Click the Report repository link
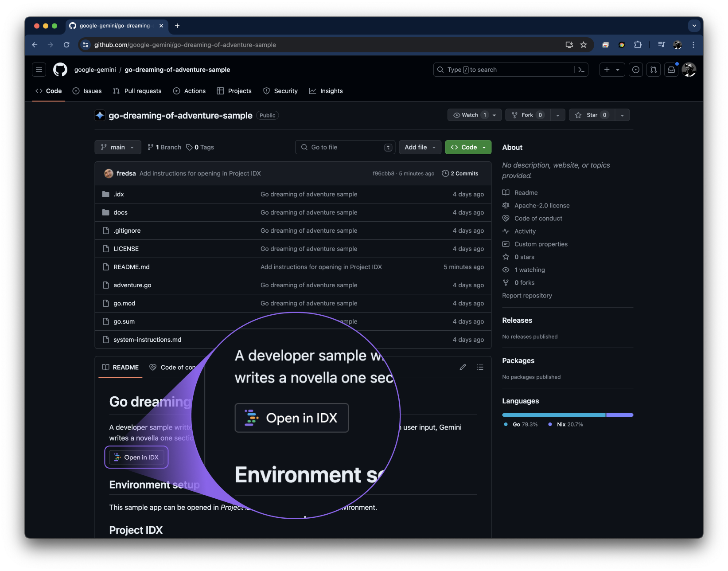The height and width of the screenshot is (571, 728). [527, 295]
